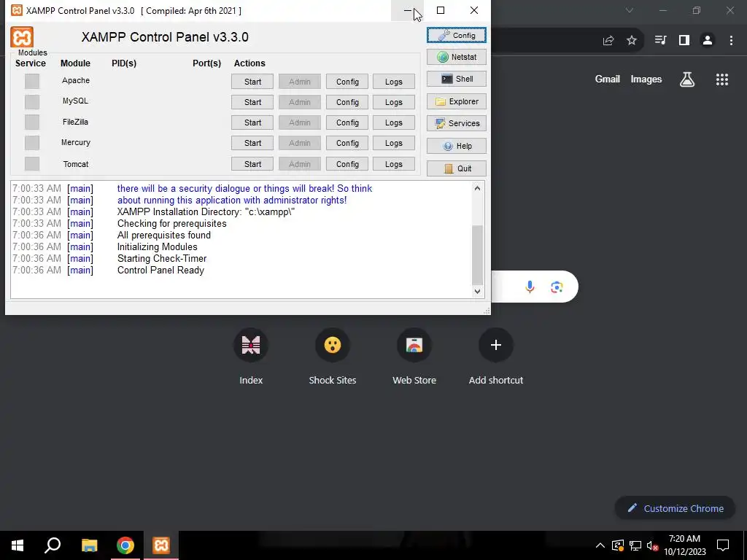Screen dimensions: 747x560
Task: Click the XAMPP logo in the control panel
Action: click(22, 37)
